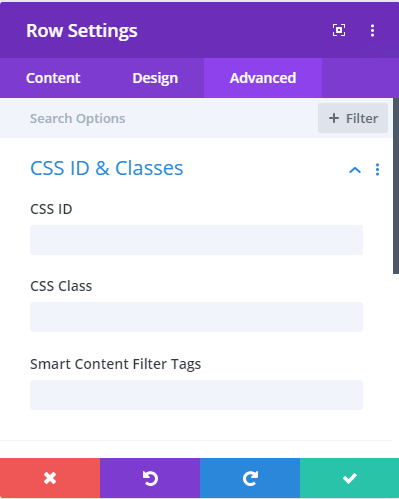The image size is (399, 499).
Task: Click the + Filter button
Action: coord(353,118)
